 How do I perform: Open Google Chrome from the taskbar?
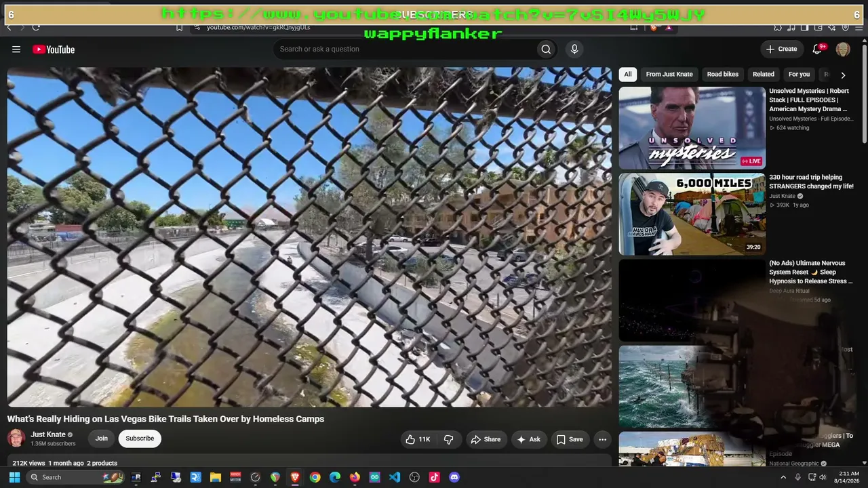pyautogui.click(x=315, y=477)
